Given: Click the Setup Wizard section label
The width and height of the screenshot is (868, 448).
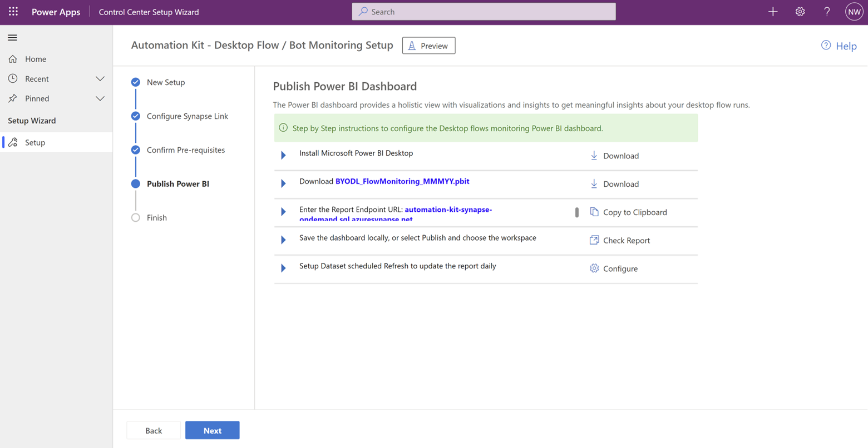Looking at the screenshot, I should [x=32, y=121].
